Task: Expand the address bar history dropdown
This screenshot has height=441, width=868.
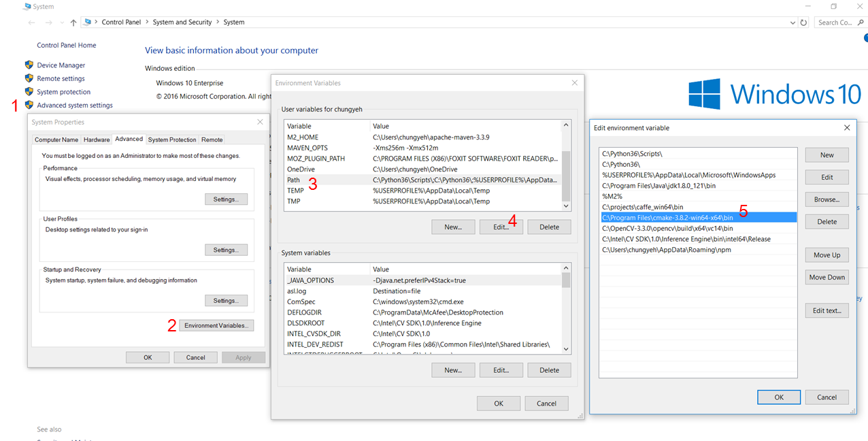Action: tap(792, 22)
